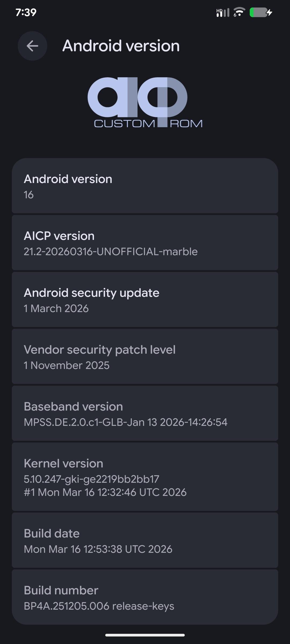The height and width of the screenshot is (644, 290).
Task: Tap the AICP logo graphic
Action: click(x=137, y=98)
